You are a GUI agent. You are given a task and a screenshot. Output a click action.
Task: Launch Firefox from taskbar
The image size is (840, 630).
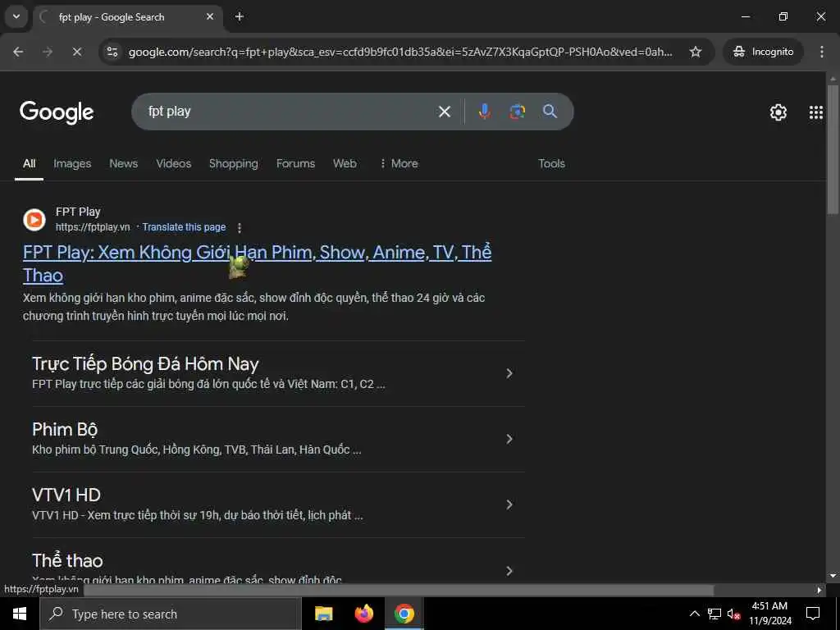(363, 614)
